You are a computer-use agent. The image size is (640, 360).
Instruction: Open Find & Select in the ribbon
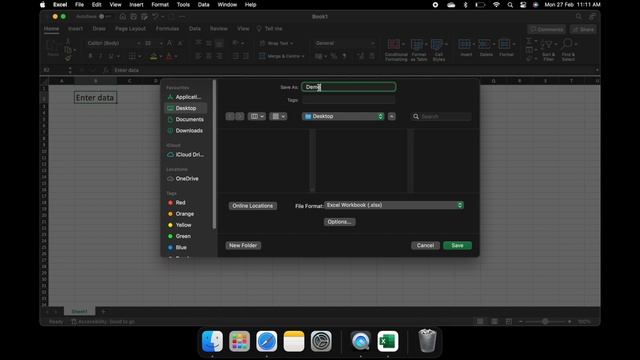pyautogui.click(x=568, y=50)
